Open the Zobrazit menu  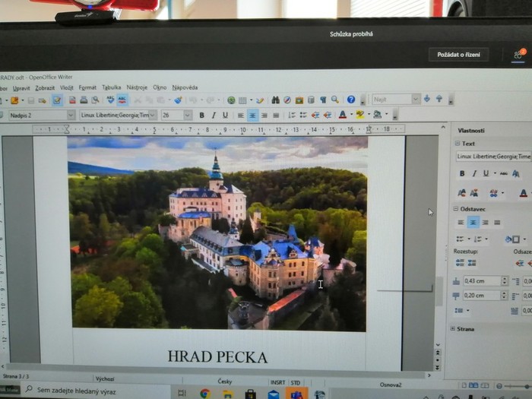click(45, 88)
